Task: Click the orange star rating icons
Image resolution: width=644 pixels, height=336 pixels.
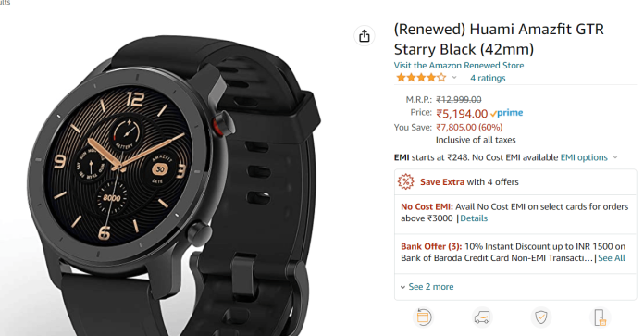Action: coord(421,78)
